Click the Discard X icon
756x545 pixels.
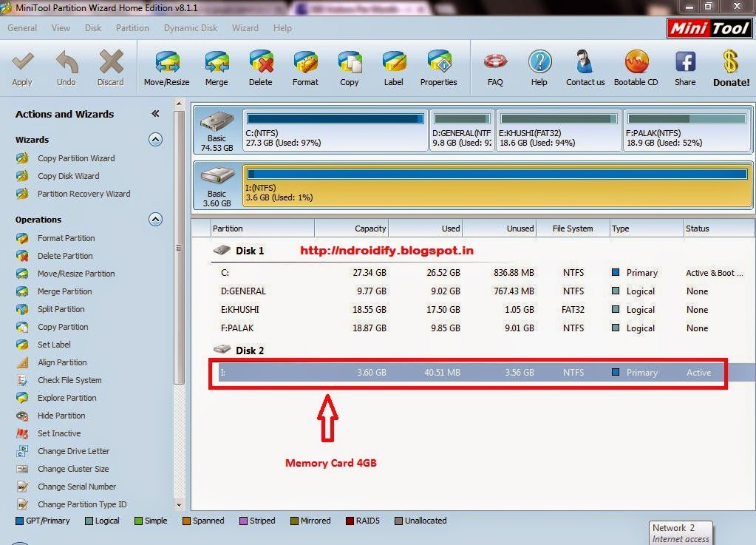point(111,61)
